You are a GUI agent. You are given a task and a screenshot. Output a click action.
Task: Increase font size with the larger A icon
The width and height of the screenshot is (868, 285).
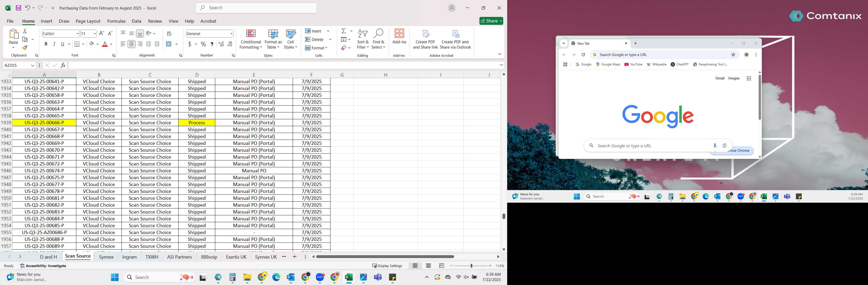pos(101,33)
